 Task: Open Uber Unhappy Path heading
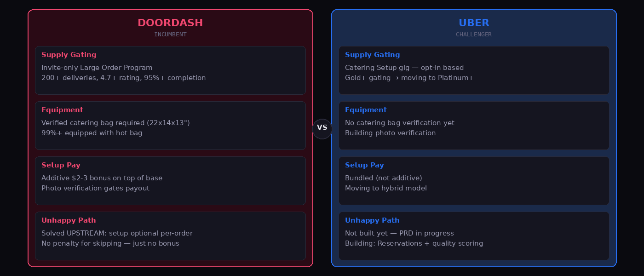(372, 220)
